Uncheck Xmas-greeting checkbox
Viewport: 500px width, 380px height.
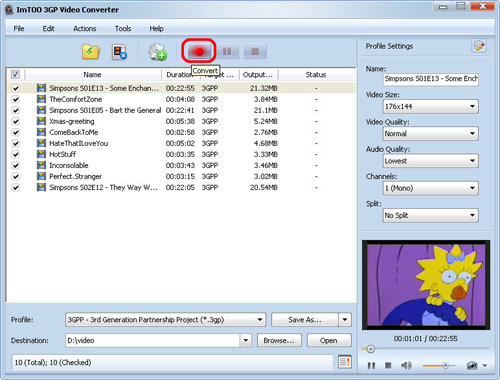15,121
